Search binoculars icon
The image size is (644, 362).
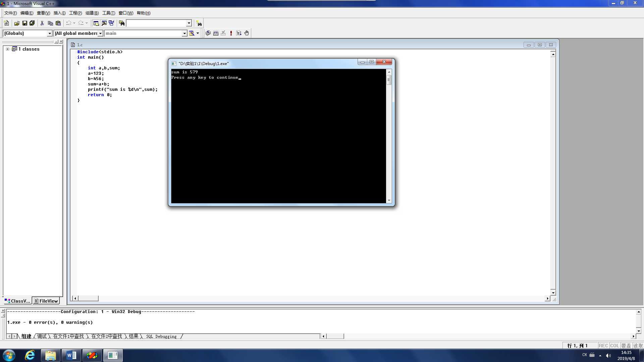click(x=199, y=23)
